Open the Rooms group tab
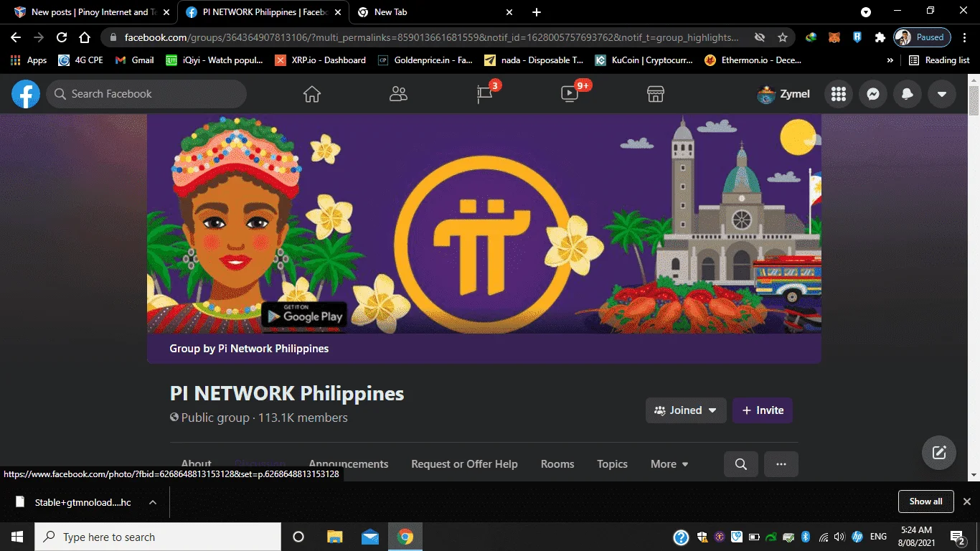Image resolution: width=980 pixels, height=551 pixels. point(557,464)
